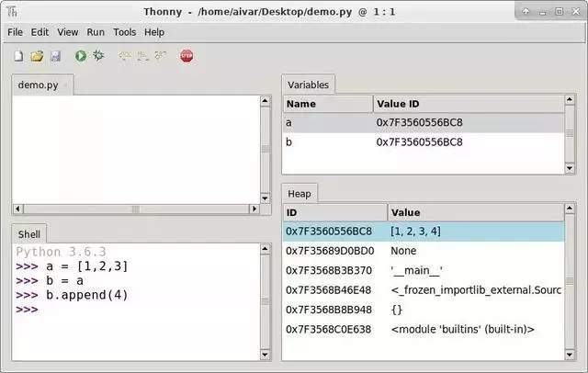Click editor horizontal scrollbar right arrow
This screenshot has width=588, height=373.
(254, 209)
